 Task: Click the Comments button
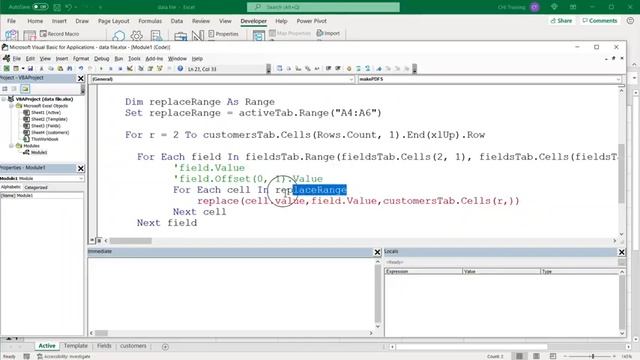pyautogui.click(x=600, y=20)
